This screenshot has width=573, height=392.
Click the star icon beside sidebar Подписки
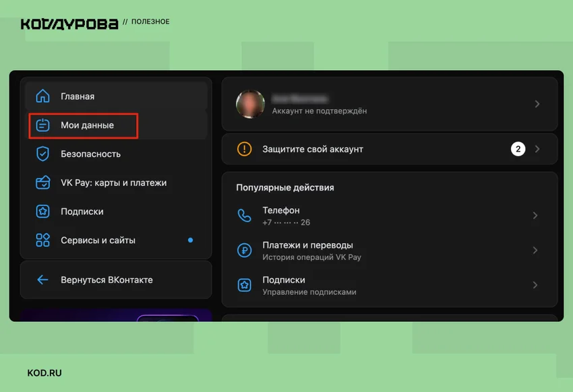click(42, 211)
